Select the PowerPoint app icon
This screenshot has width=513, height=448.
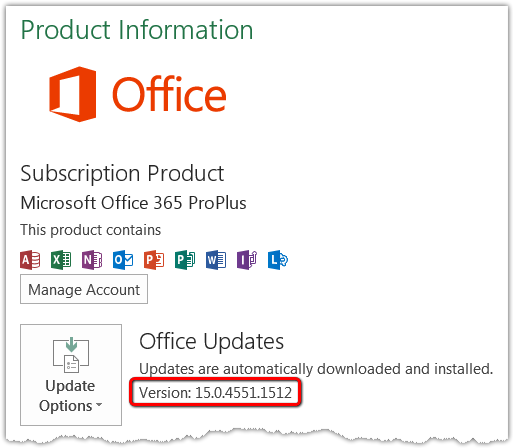154,260
